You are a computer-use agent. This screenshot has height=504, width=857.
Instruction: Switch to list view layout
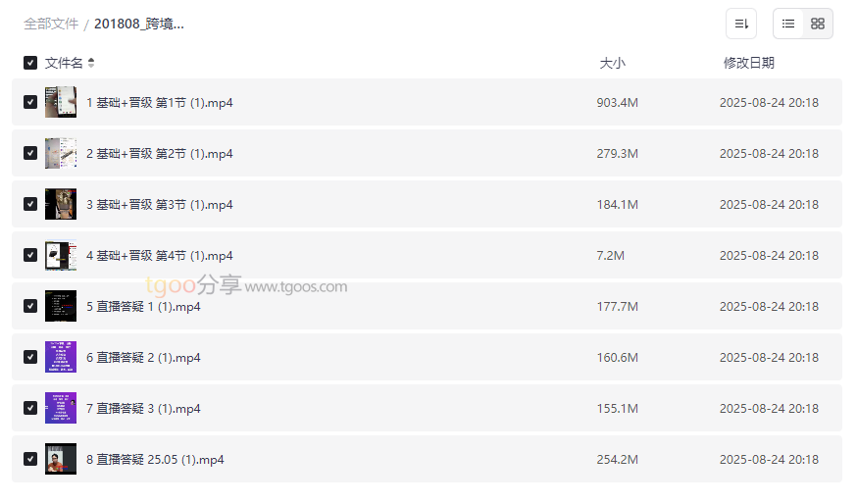point(788,24)
